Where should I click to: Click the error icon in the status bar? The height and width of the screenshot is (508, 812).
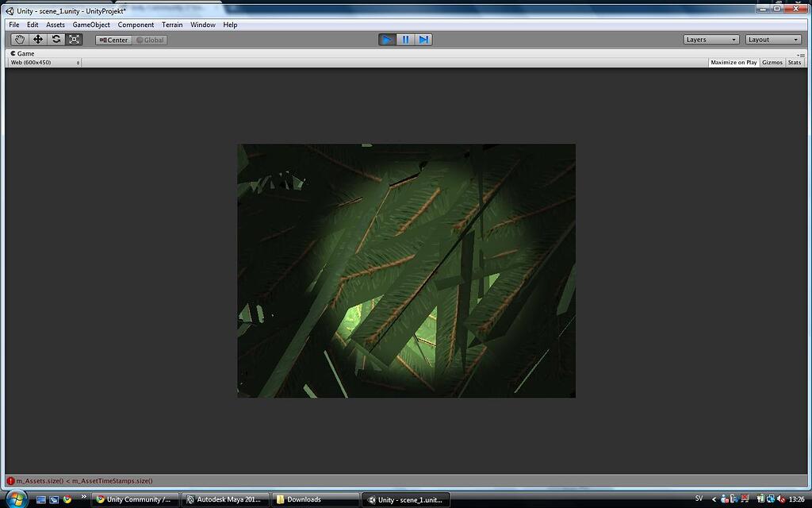(9, 480)
